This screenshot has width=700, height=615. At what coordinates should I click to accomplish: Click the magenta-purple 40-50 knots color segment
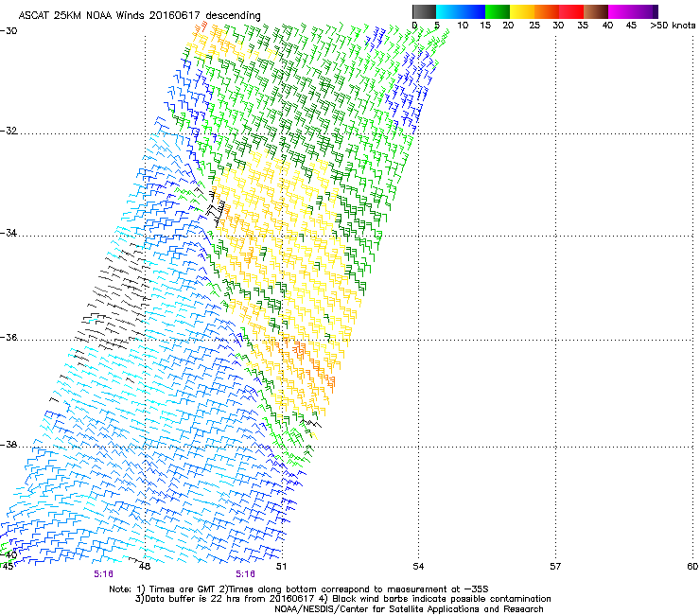[633, 11]
